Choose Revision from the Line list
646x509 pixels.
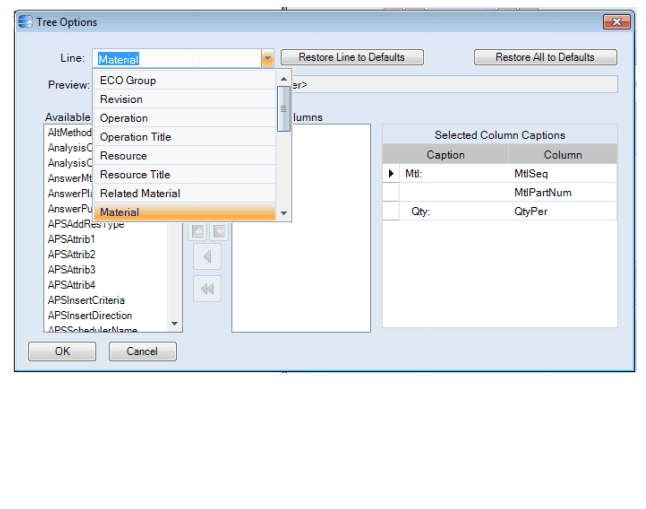185,99
